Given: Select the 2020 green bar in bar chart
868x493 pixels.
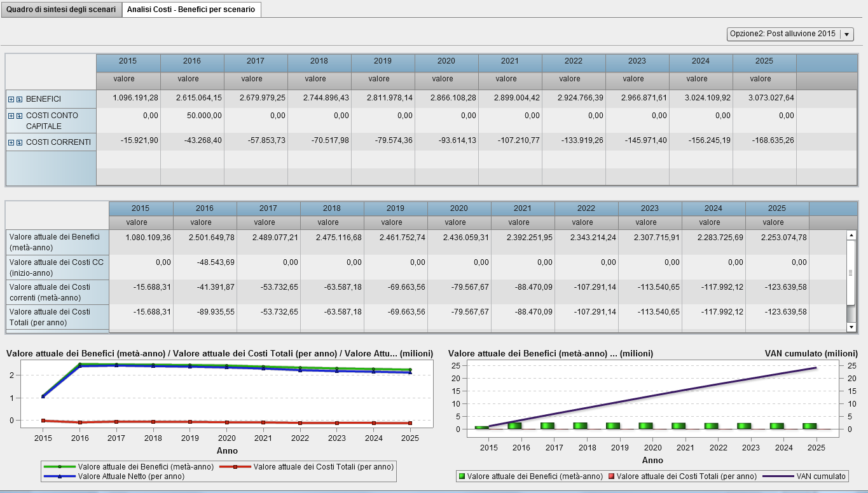Looking at the screenshot, I should [645, 426].
